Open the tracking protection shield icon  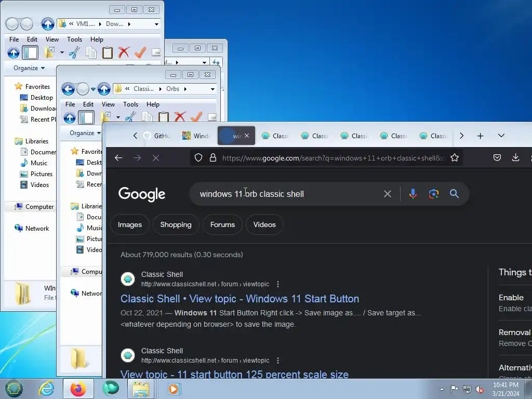point(198,157)
